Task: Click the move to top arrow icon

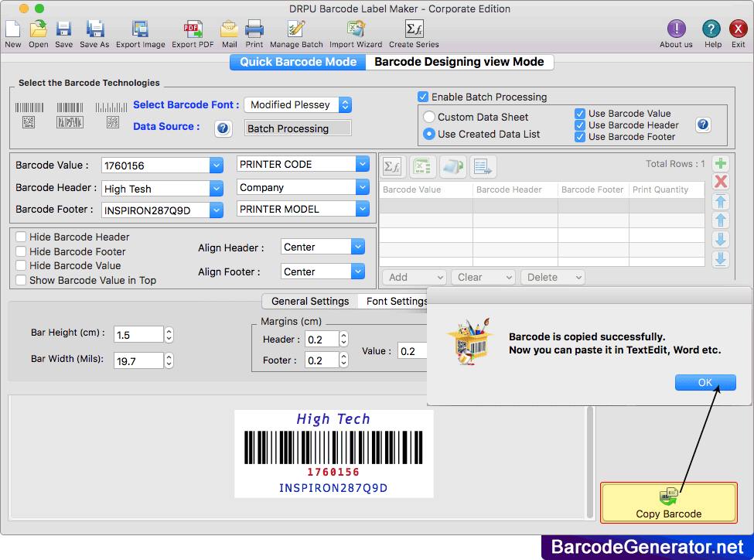Action: (x=720, y=202)
